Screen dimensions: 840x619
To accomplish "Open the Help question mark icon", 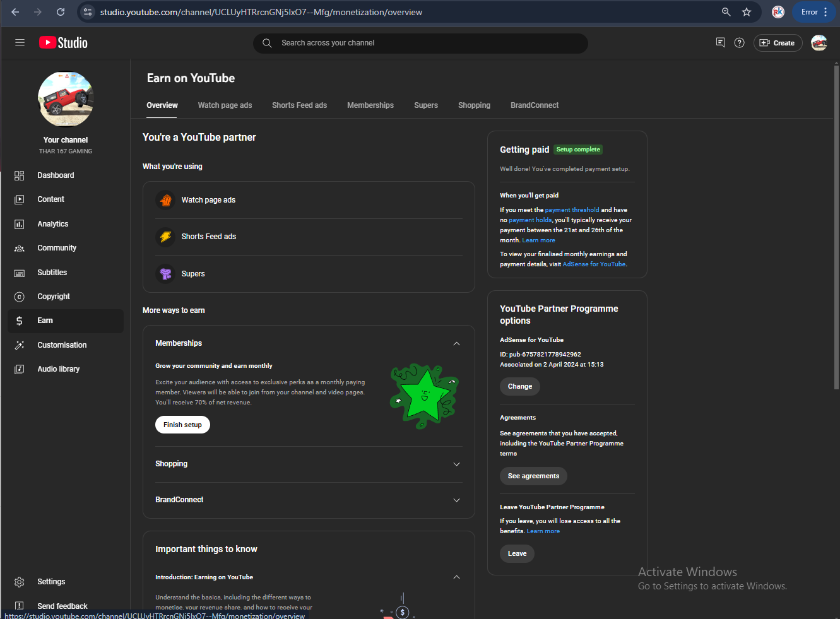I will click(739, 43).
